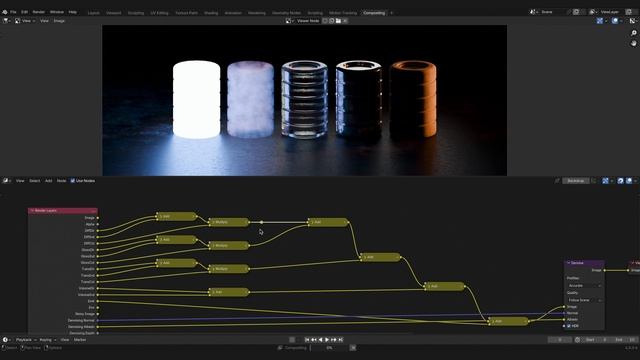The height and width of the screenshot is (360, 640).
Task: Click the Blender logo icon in the menu bar
Action: (x=4, y=12)
